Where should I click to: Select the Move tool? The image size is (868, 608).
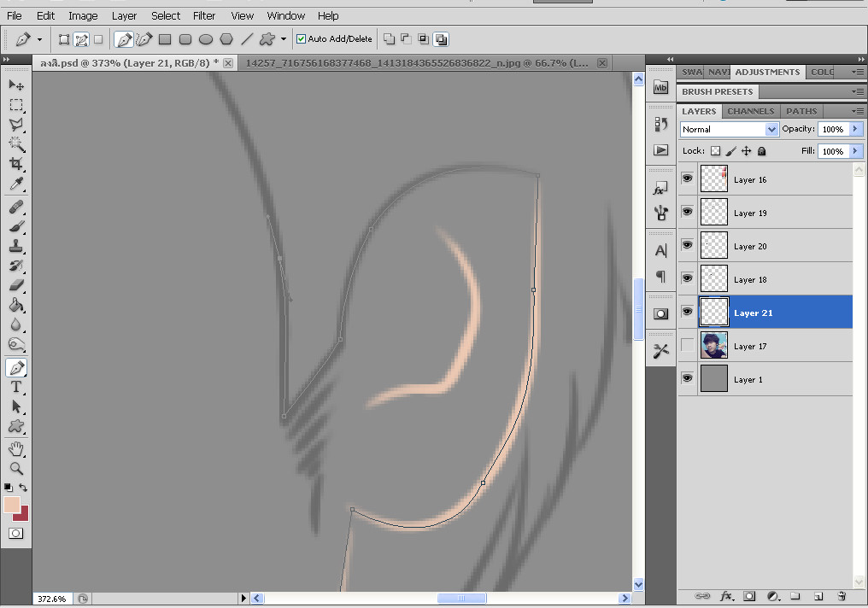[x=16, y=85]
